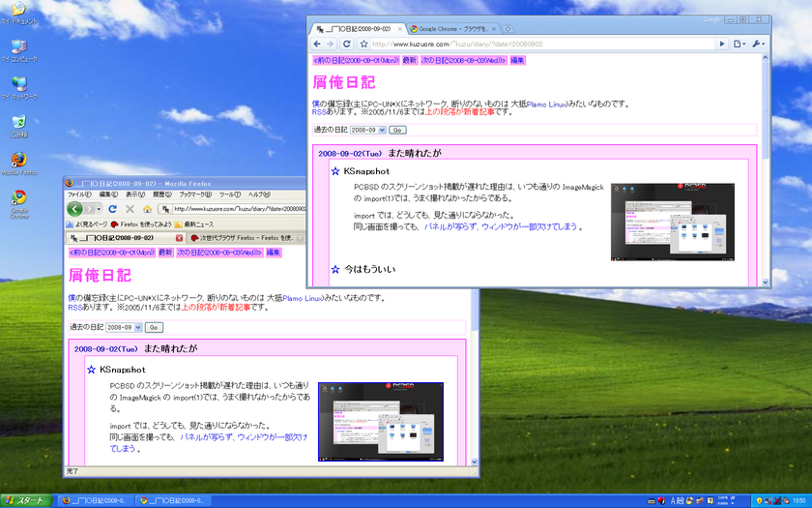812x508 pixels.
Task: Open the よく見るページ bookmark folder
Action: [86, 224]
